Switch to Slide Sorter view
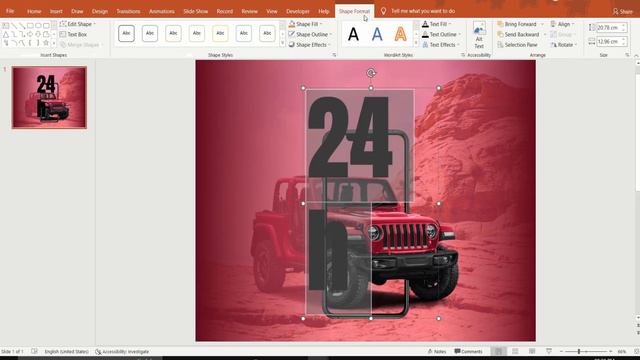This screenshot has height=360, width=640. pos(516,351)
